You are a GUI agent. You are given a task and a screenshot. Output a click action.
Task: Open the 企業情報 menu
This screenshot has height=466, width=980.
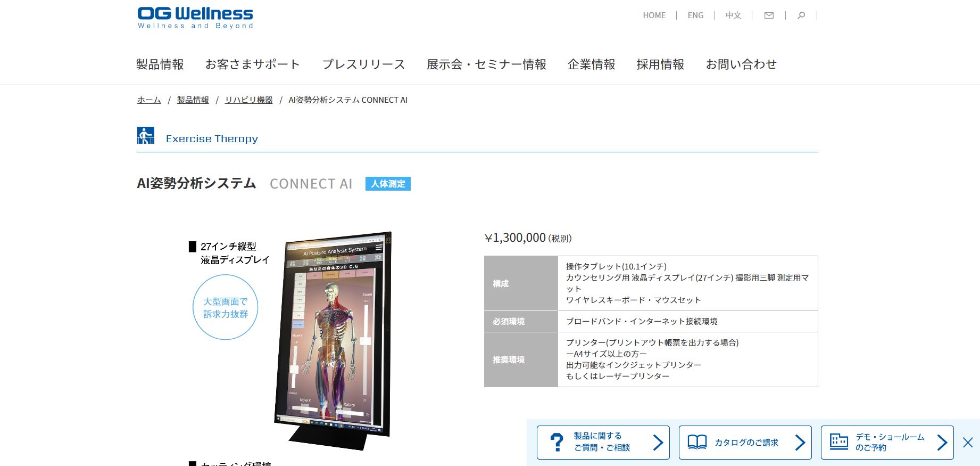pyautogui.click(x=592, y=64)
